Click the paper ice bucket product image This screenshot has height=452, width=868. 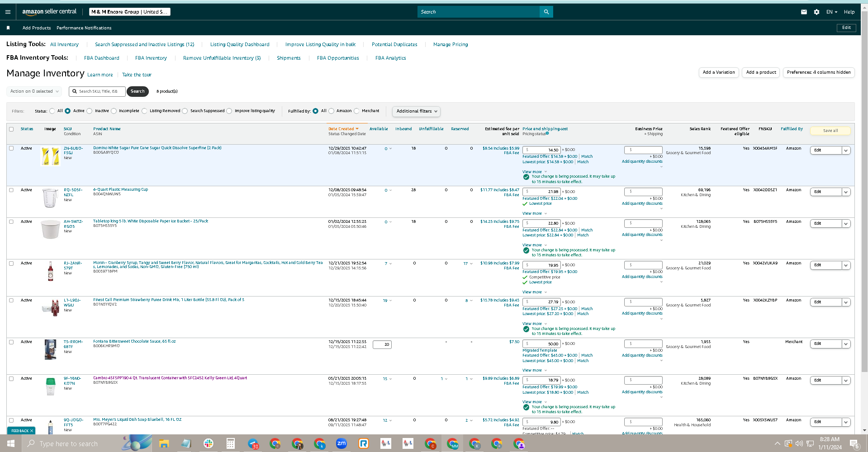point(50,230)
